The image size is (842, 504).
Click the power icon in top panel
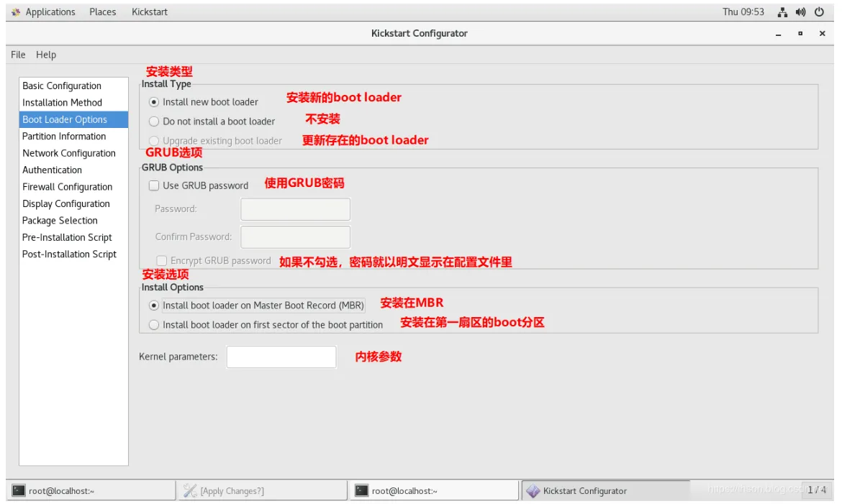click(x=819, y=12)
